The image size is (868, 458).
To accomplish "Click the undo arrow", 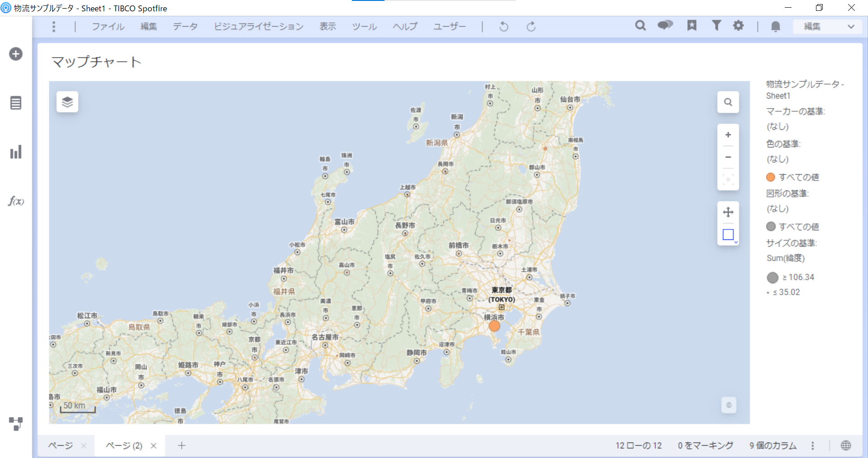I will pos(503,27).
